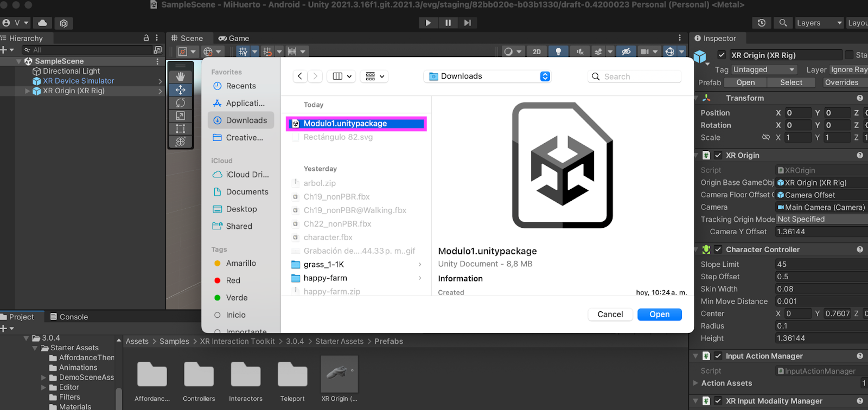The height and width of the screenshot is (410, 868).
Task: Click the Step frame button
Action: tap(467, 23)
